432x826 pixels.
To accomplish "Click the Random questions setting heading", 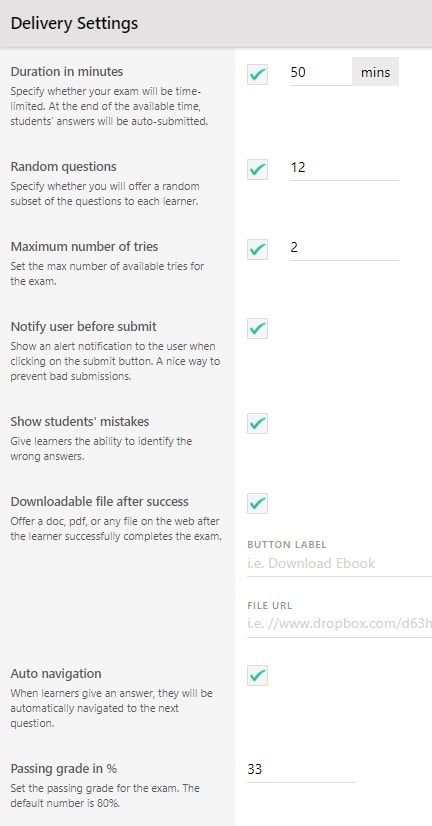I will [63, 167].
